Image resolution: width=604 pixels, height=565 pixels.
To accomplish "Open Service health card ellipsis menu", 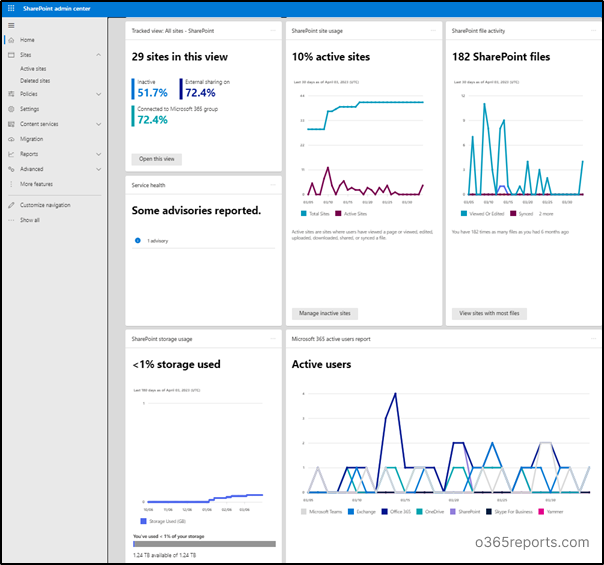I will (x=273, y=185).
